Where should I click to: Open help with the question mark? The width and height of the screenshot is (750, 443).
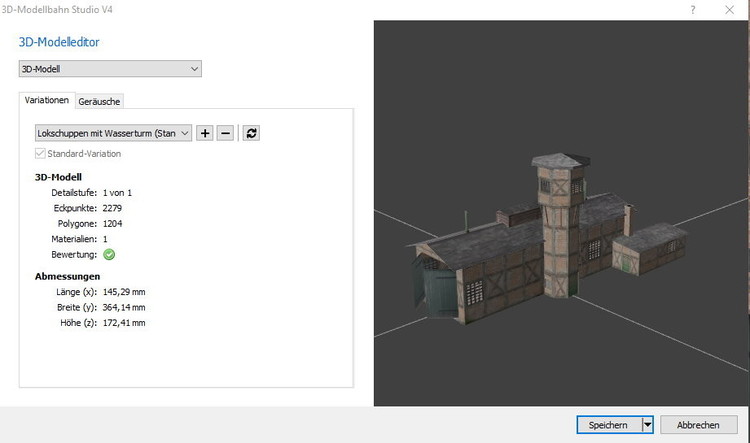693,10
